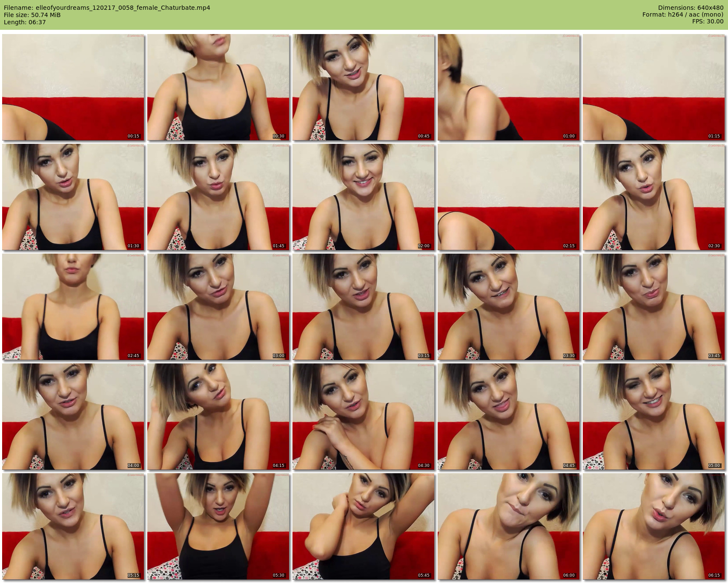The width and height of the screenshot is (728, 583).
Task: Open the frame thumbnail marked 02:30
Action: pyautogui.click(x=654, y=197)
